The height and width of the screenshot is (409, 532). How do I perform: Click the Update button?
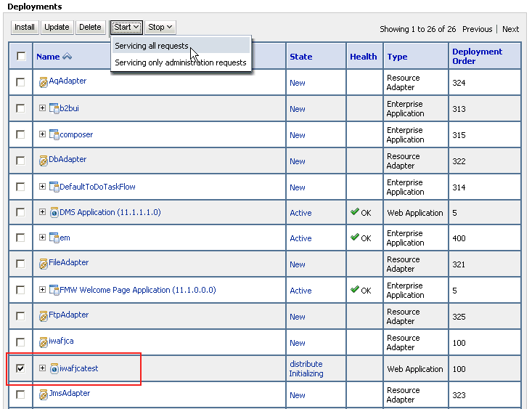pos(57,27)
